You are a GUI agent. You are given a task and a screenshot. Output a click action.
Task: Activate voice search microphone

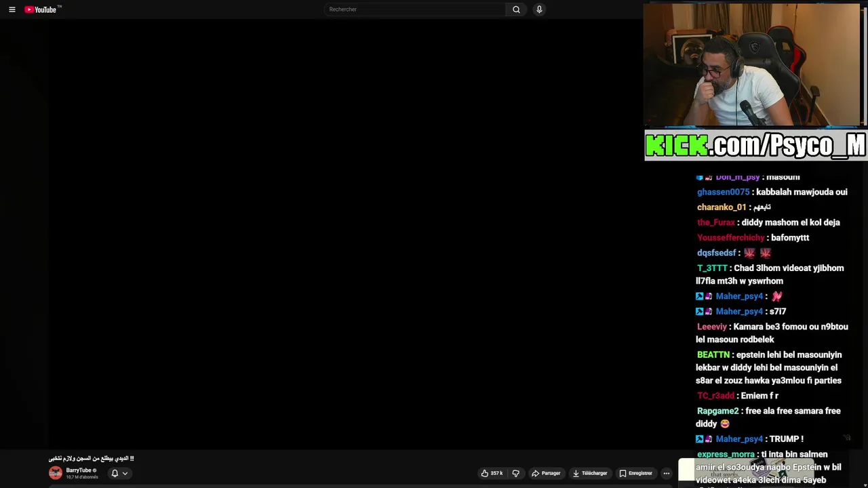coord(539,9)
